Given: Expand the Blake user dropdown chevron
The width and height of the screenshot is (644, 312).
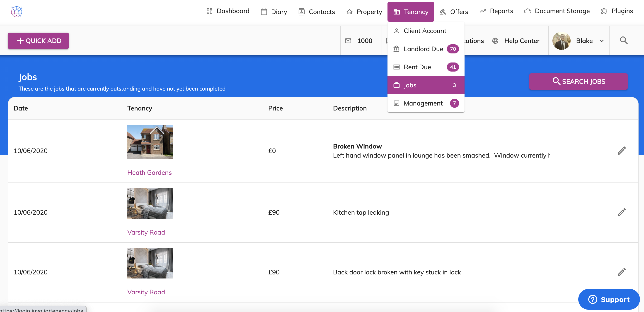Looking at the screenshot, I should coord(602,41).
